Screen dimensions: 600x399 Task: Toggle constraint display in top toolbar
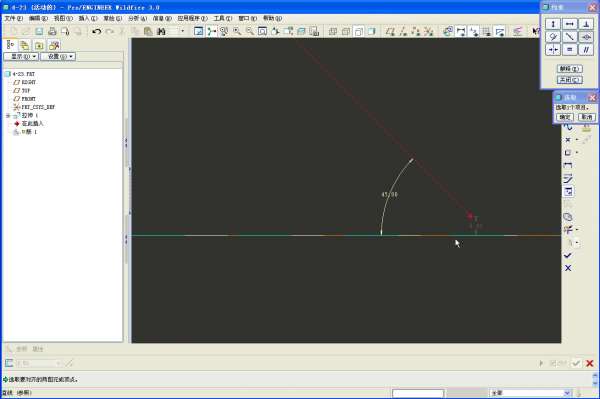pyautogui.click(x=474, y=31)
